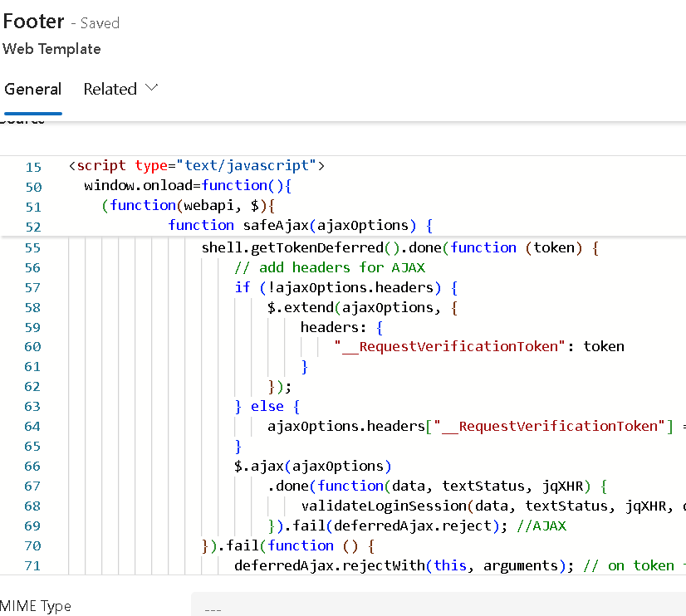Click the '// add headers for AJAX' comment
The width and height of the screenshot is (686, 616).
point(330,267)
